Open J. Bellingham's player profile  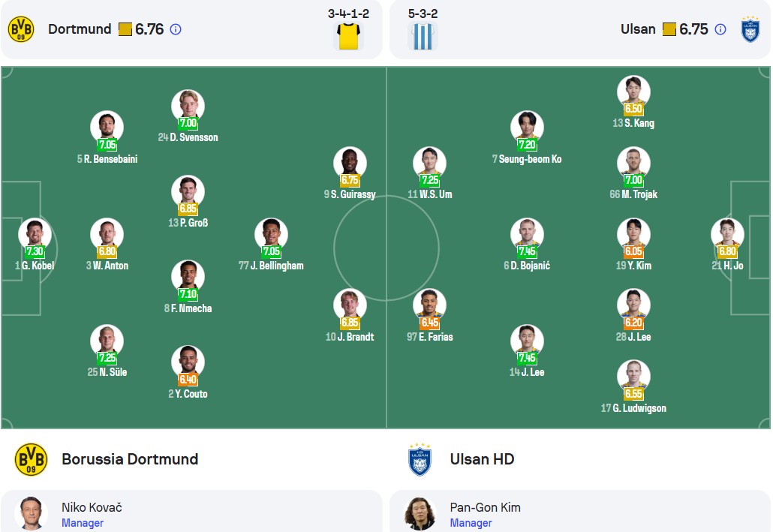(x=271, y=245)
